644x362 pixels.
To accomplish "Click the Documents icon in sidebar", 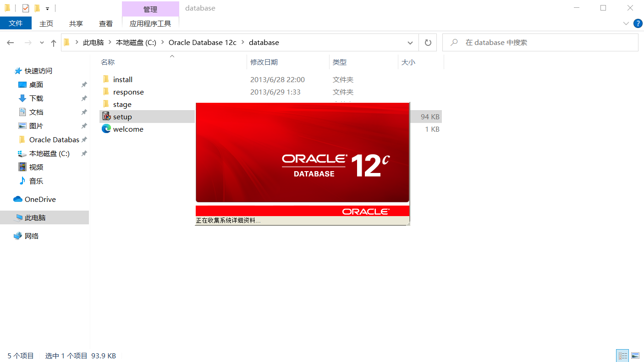I will 22,112.
